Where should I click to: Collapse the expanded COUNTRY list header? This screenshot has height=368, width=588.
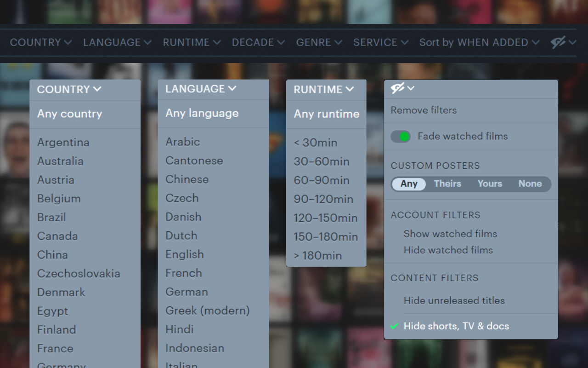(69, 90)
